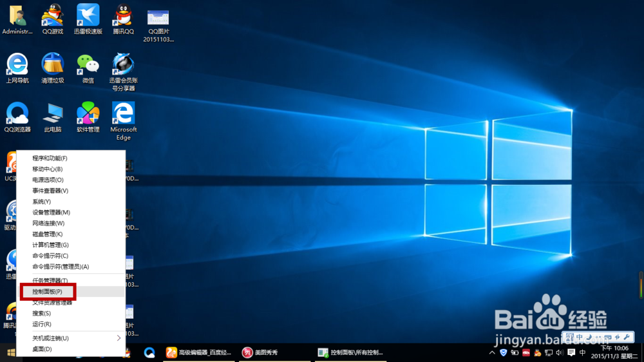The width and height of the screenshot is (644, 362).
Task: Select the QQ图片20151103 image file
Action: [158, 24]
